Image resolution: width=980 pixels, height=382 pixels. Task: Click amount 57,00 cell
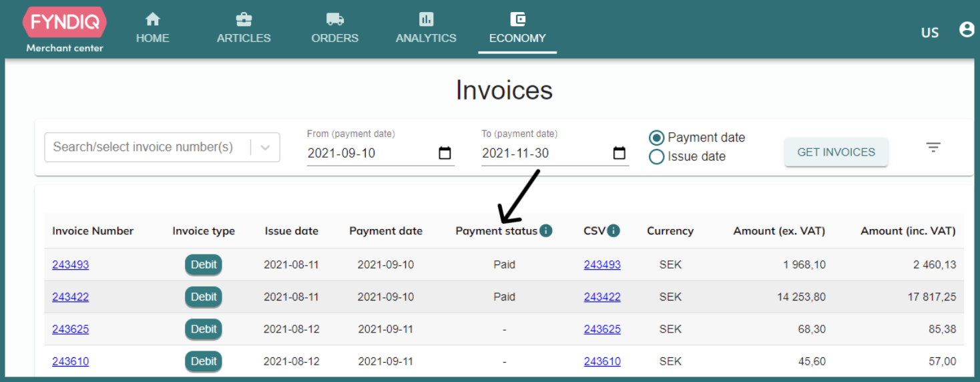[942, 361]
